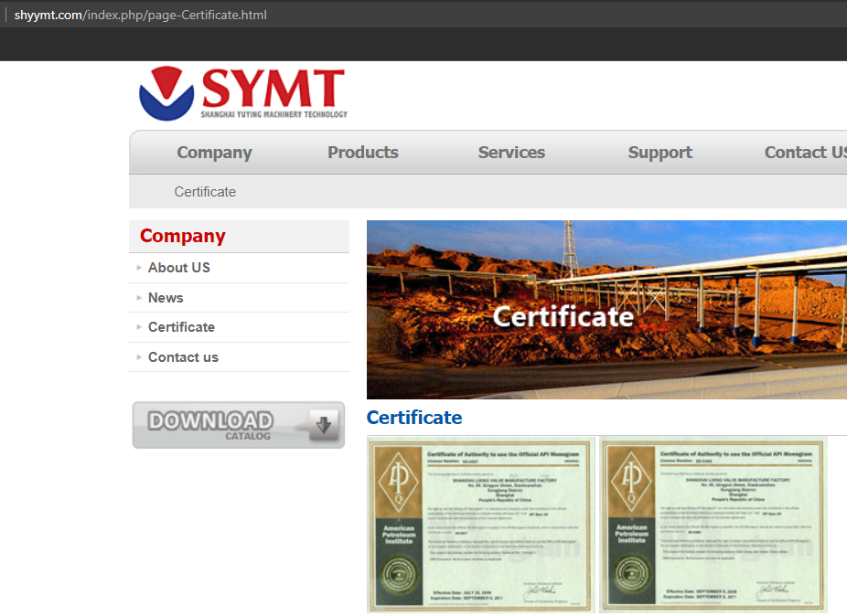
Task: Click the browser address bar URL
Action: click(x=141, y=15)
